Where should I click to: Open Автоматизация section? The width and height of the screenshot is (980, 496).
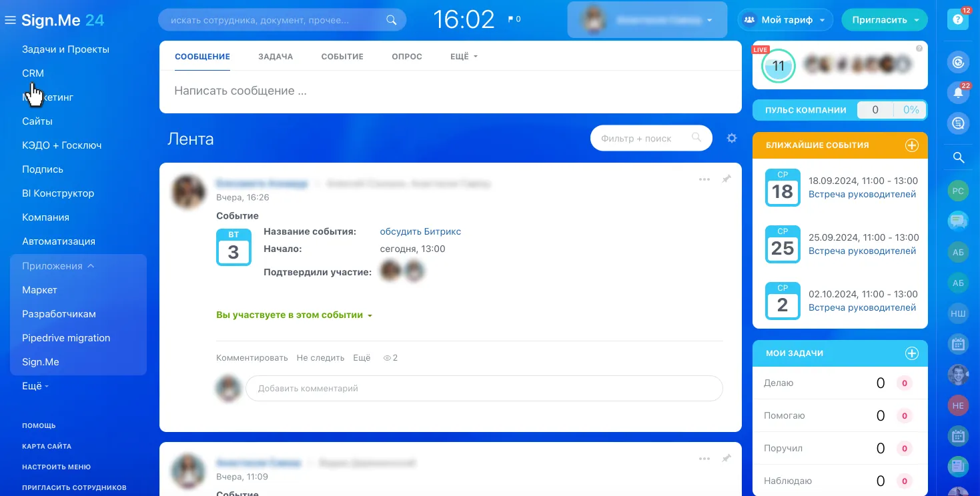tap(59, 241)
